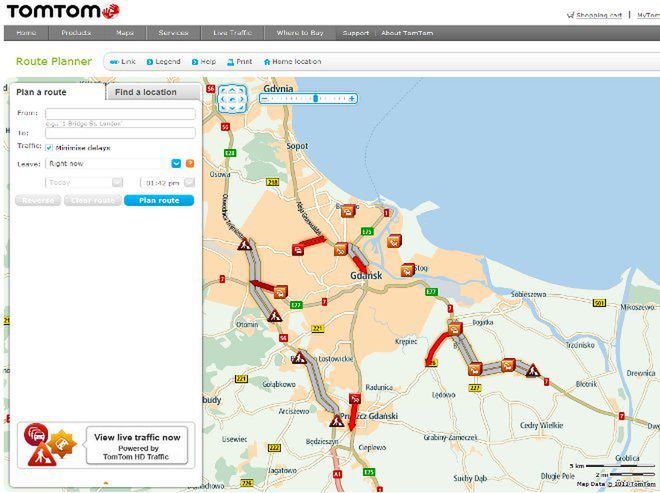
Task: Open the Where to Buy menu item
Action: (x=300, y=33)
